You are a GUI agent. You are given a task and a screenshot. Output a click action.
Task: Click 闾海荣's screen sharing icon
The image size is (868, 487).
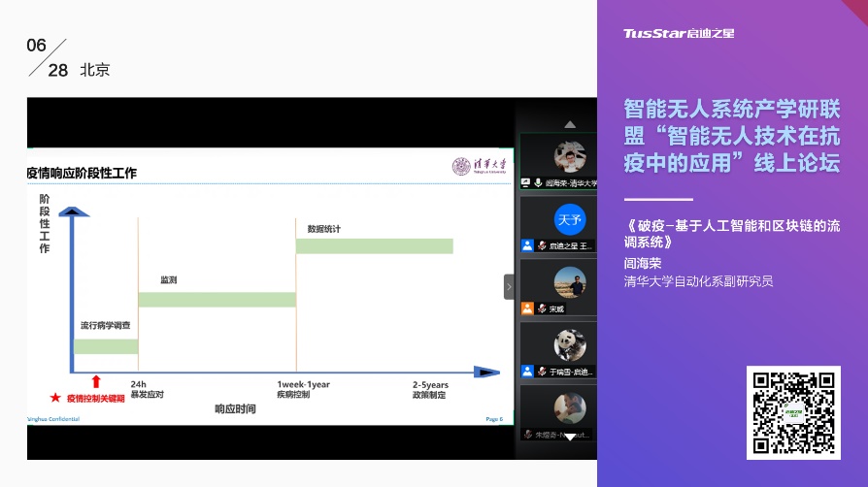click(526, 182)
